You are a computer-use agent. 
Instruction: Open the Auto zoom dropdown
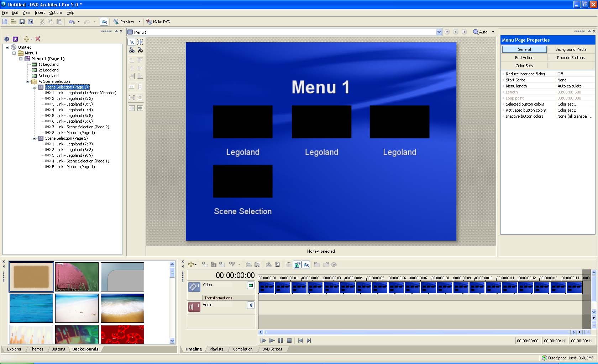tap(493, 32)
